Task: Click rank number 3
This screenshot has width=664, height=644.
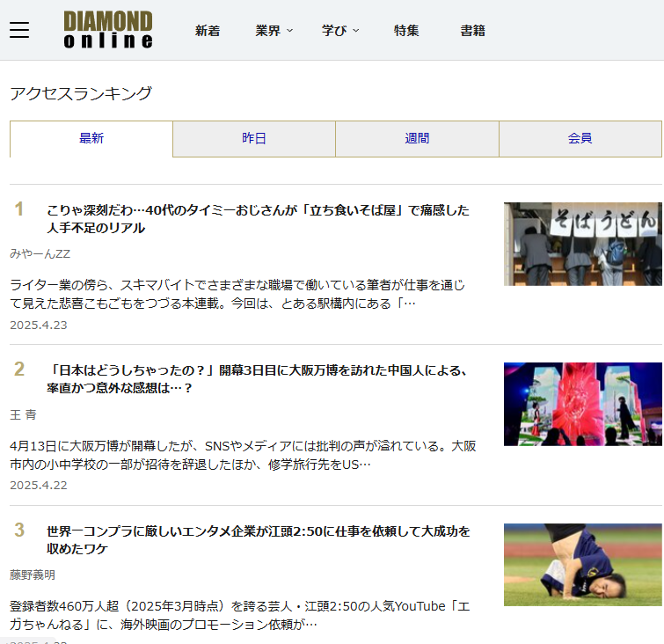Action: [x=19, y=530]
